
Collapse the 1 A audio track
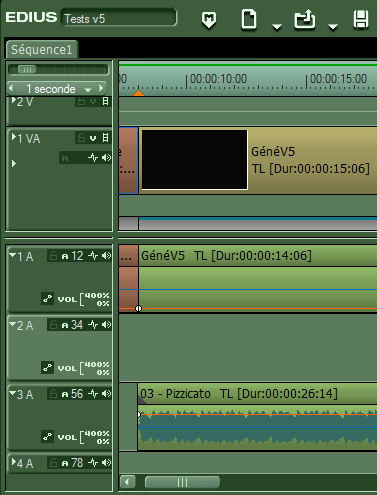pyautogui.click(x=13, y=255)
